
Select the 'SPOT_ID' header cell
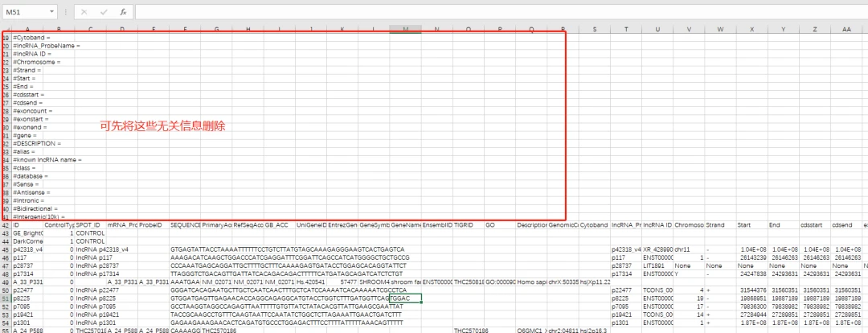point(90,226)
